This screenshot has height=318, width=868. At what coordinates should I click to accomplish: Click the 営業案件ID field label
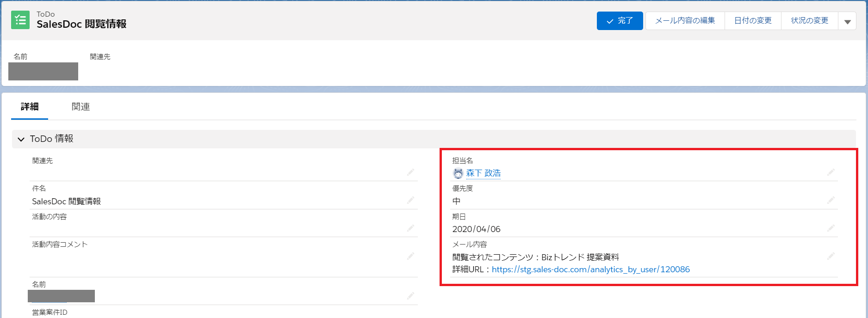point(50,312)
